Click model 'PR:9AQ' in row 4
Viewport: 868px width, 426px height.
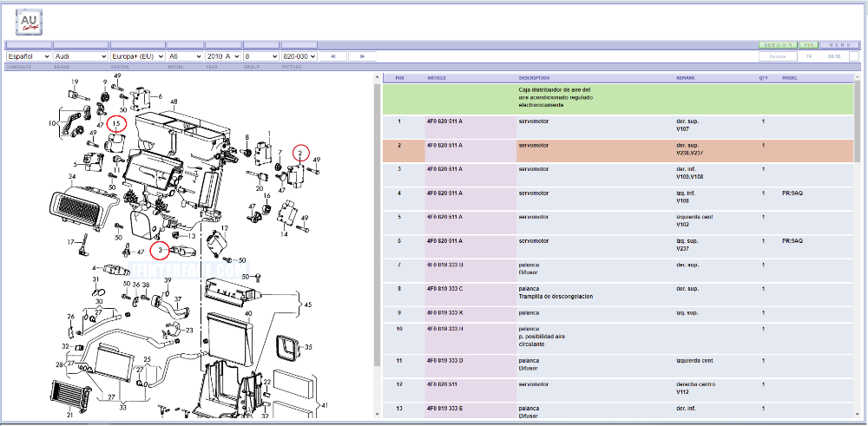(x=792, y=193)
